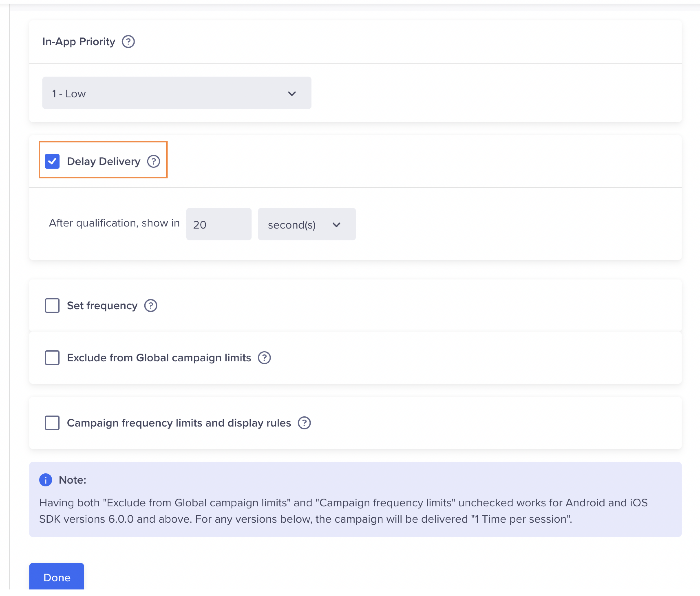Click the Delay Delivery label text
Screen dimensions: 700x596
(103, 161)
